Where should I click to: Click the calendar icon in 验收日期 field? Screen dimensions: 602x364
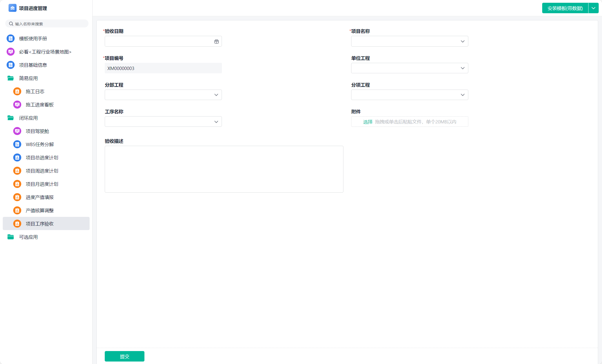tap(216, 41)
